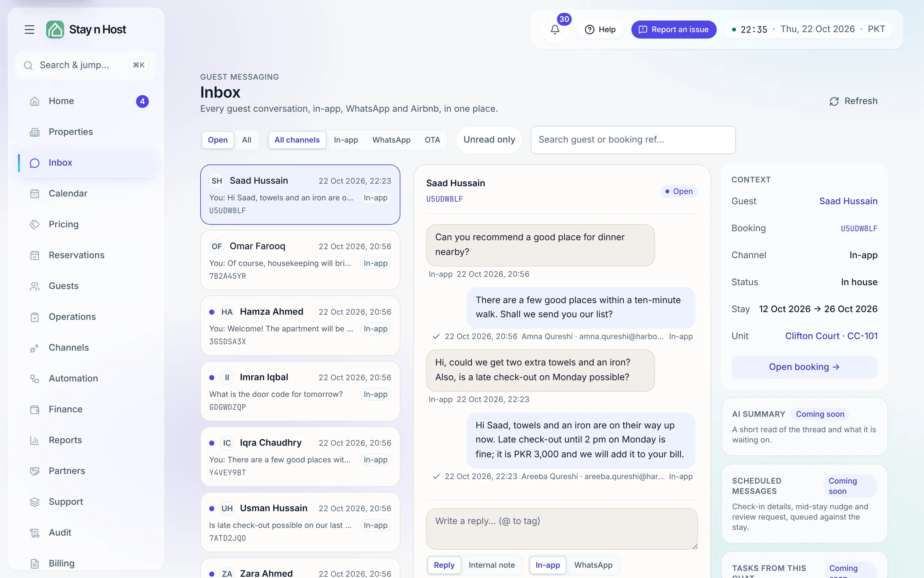The width and height of the screenshot is (924, 578).
Task: Click 'Can you recommend a good place' message
Action: tap(540, 245)
